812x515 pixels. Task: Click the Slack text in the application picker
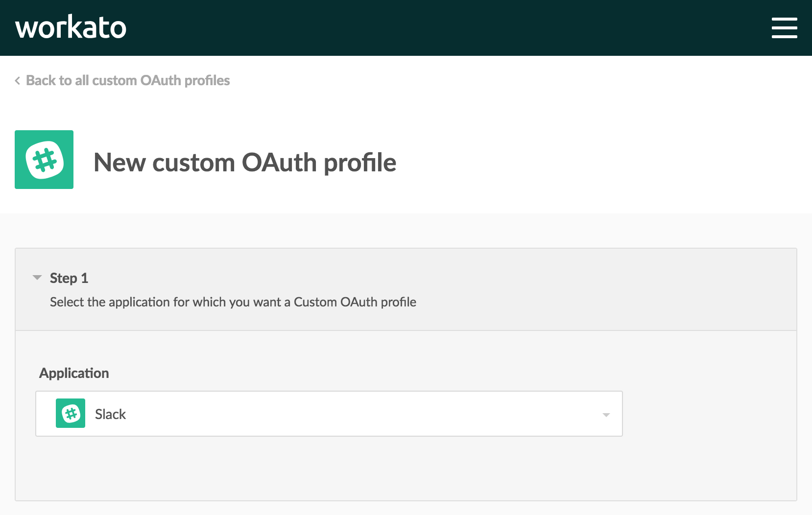tap(110, 414)
